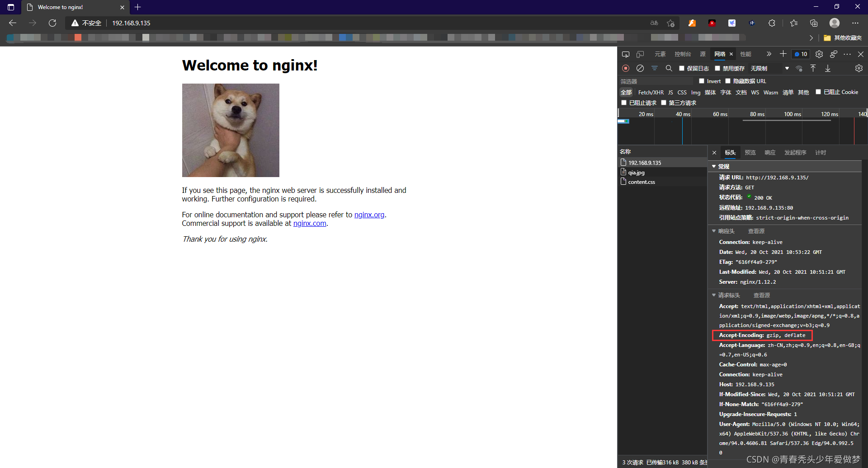Image resolution: width=868 pixels, height=468 pixels.
Task: Click the Shiba dog image
Action: tap(231, 130)
